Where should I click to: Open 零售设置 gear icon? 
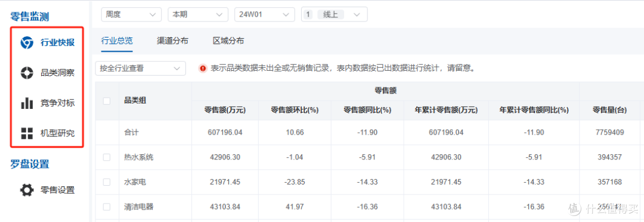[27, 190]
